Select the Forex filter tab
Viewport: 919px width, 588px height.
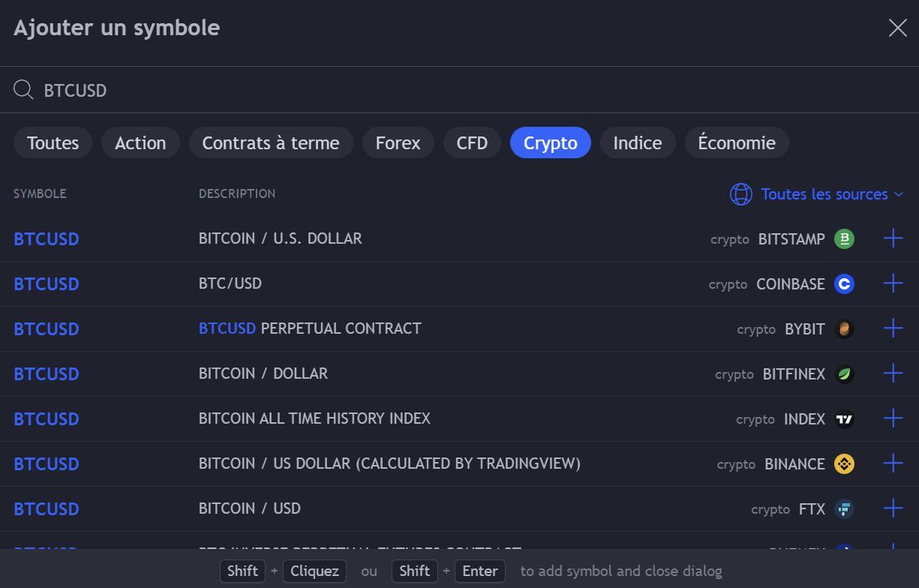point(398,142)
